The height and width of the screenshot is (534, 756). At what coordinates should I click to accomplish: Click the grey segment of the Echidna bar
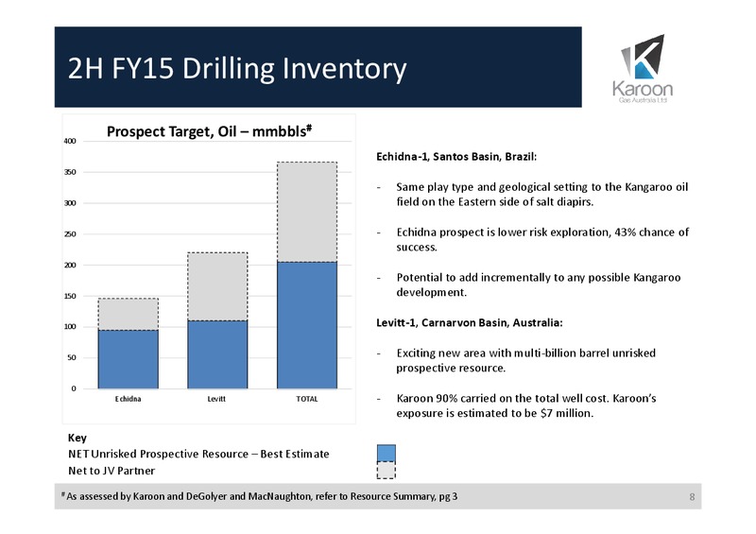click(129, 315)
